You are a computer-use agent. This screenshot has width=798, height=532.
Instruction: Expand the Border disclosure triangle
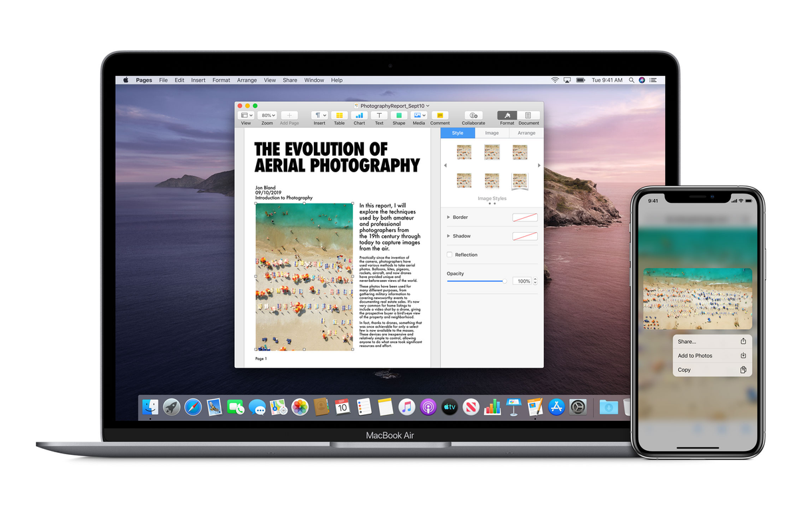point(448,217)
